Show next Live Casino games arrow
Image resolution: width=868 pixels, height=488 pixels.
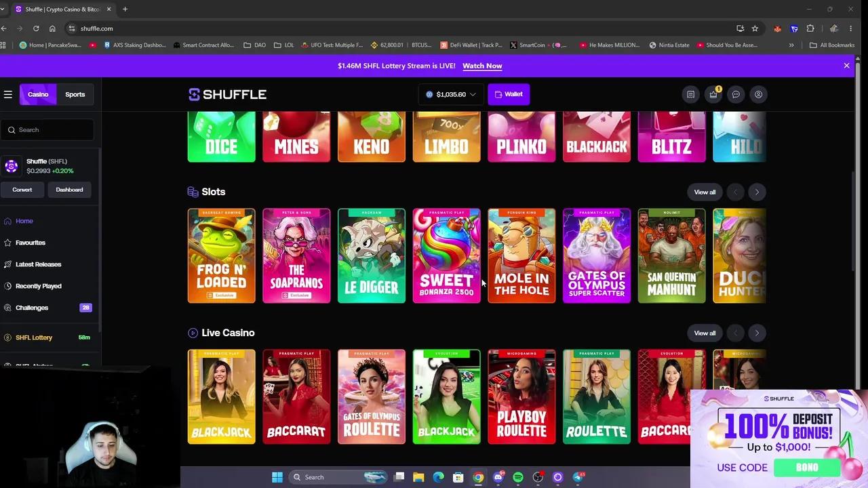(x=757, y=333)
